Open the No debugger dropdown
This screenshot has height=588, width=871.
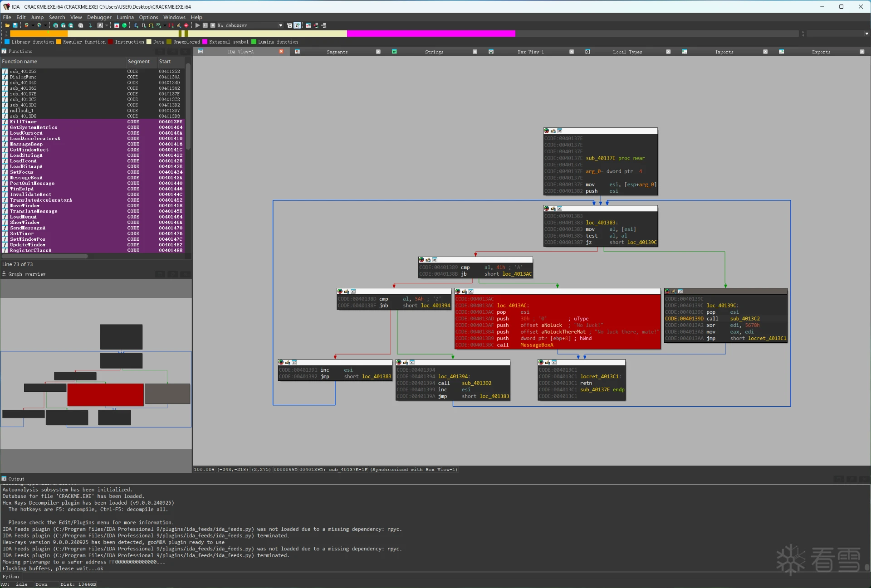click(280, 25)
